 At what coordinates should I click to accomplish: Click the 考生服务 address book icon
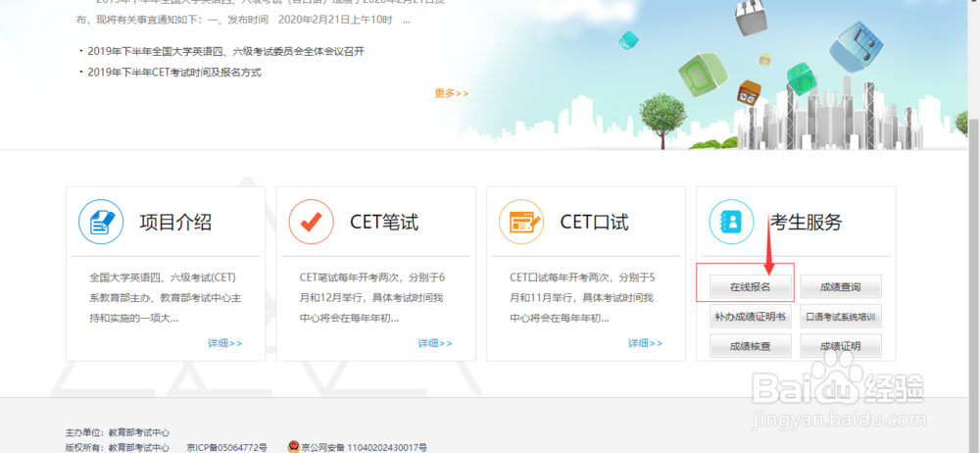pyautogui.click(x=731, y=222)
